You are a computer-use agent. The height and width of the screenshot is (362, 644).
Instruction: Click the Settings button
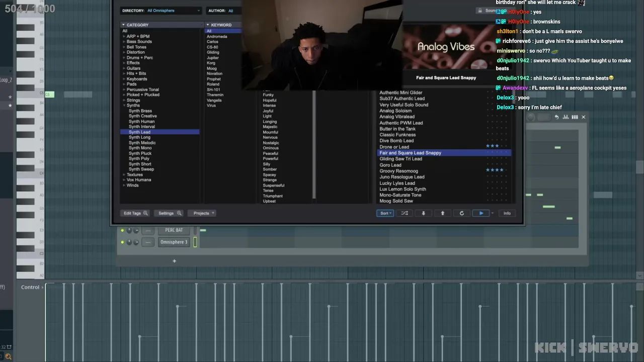click(169, 213)
